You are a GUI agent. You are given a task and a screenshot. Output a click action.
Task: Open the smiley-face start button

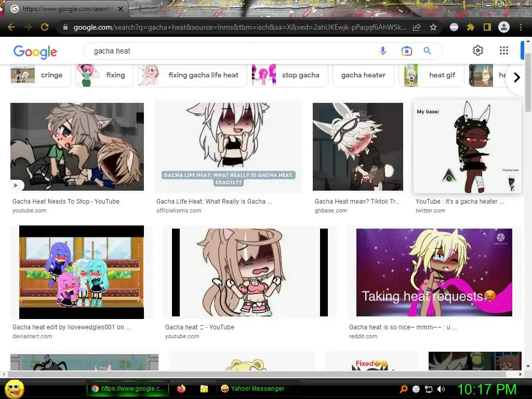(x=14, y=389)
